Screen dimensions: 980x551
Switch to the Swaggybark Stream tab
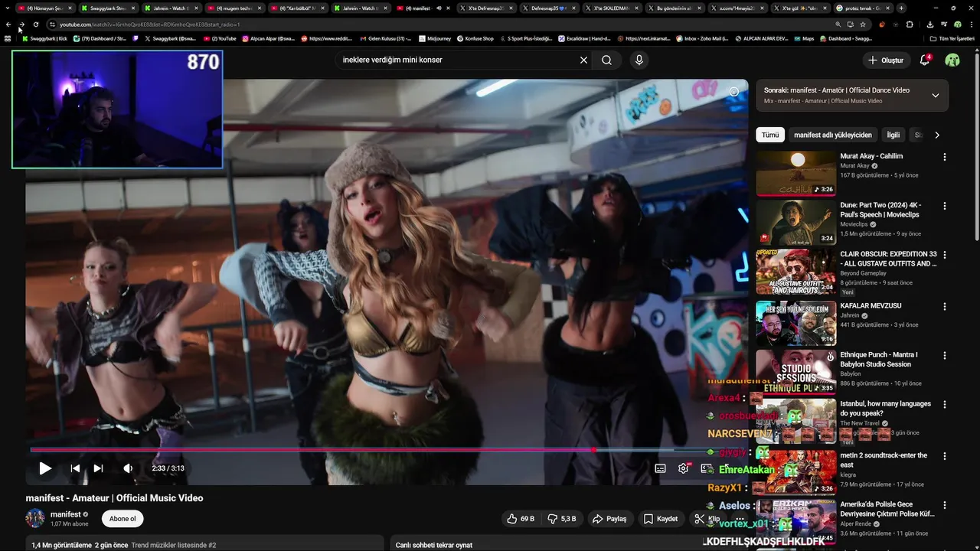pos(107,8)
